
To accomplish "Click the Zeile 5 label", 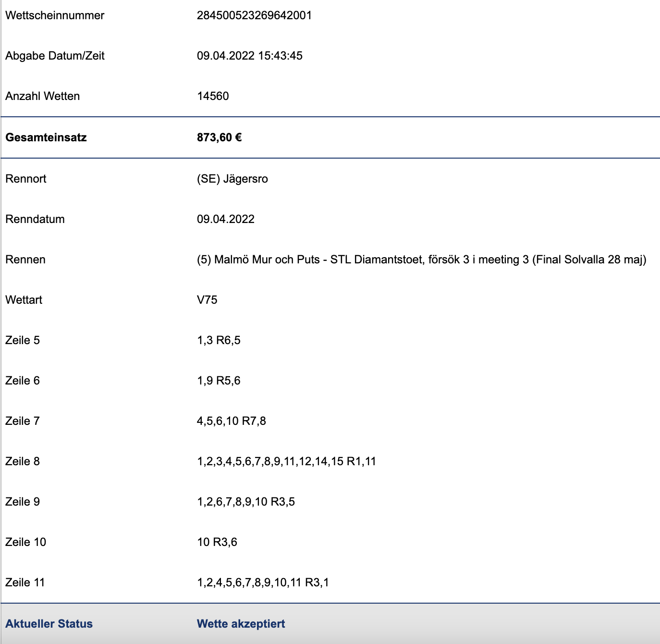I will 23,340.
